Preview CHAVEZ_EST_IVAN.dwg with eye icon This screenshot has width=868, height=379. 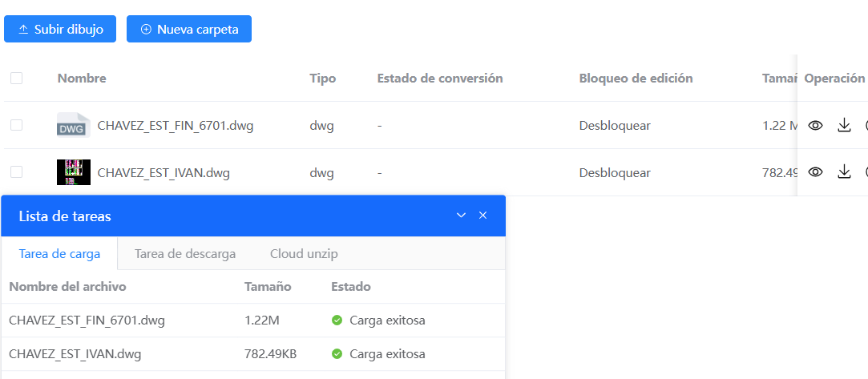click(x=816, y=172)
